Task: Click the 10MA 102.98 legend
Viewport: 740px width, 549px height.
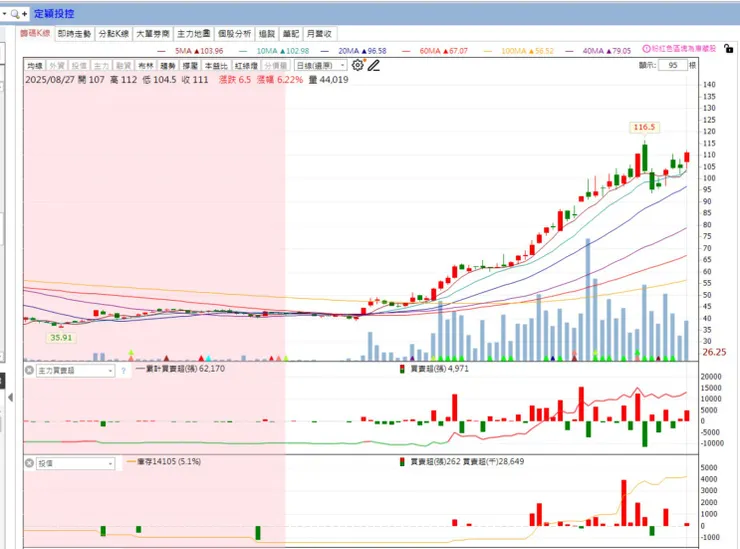Action: click(x=274, y=51)
